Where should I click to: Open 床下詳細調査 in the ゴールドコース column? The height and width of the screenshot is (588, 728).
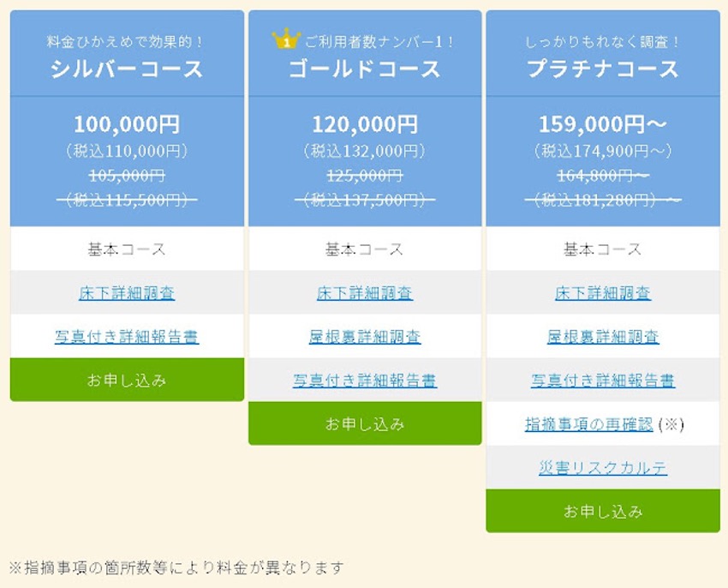364,292
